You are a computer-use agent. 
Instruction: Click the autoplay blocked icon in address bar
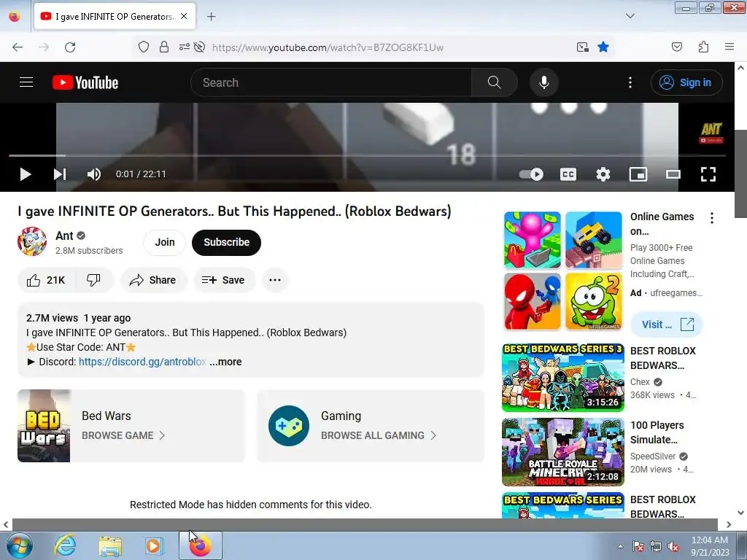[x=200, y=47]
